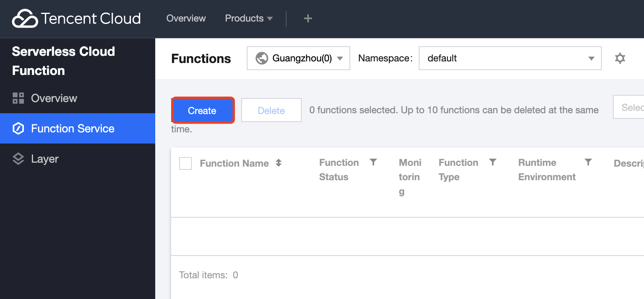Viewport: 644px width, 299px height.
Task: Click the Tencent Cloud logo
Action: pyautogui.click(x=76, y=18)
